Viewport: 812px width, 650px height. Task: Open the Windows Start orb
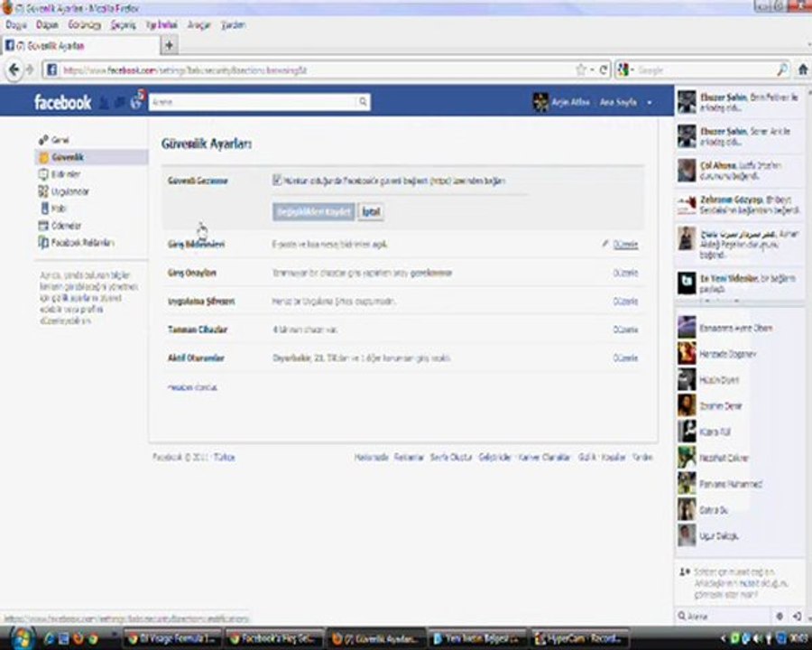point(21,637)
